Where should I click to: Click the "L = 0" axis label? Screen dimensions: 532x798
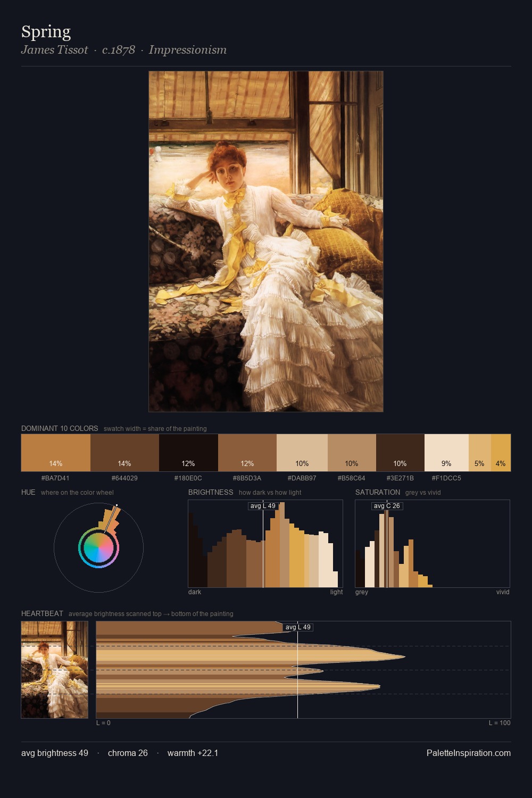tap(103, 723)
